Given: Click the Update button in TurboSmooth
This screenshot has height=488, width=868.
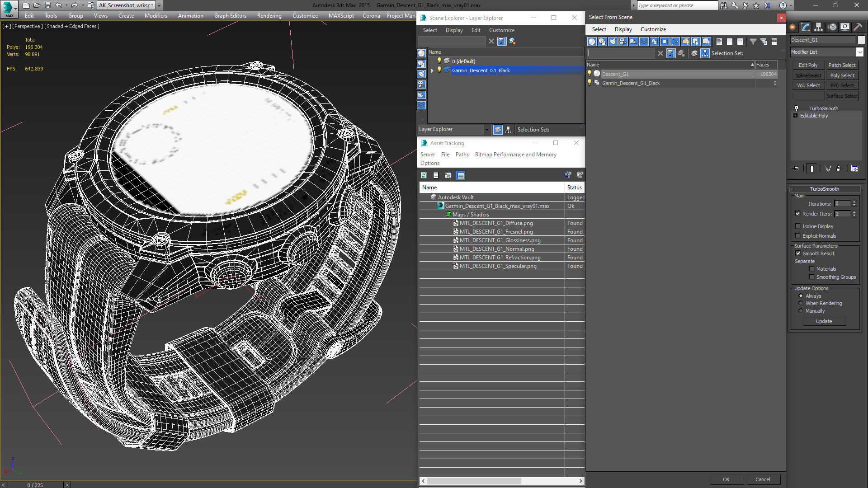Looking at the screenshot, I should tap(824, 321).
